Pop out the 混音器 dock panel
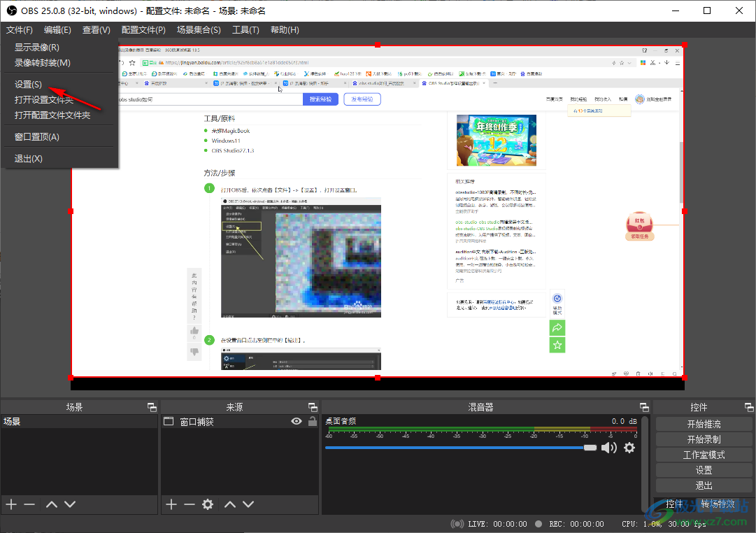The height and width of the screenshot is (533, 756). click(644, 407)
